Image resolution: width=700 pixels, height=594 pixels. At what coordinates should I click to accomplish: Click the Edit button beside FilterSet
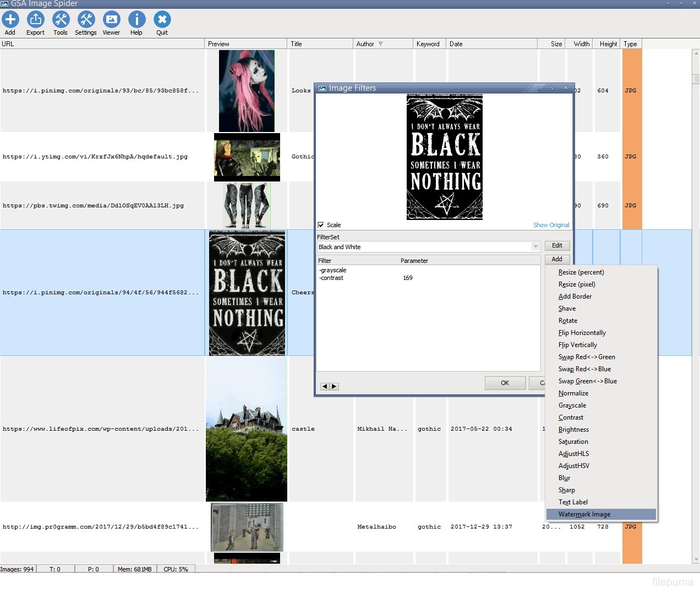pyautogui.click(x=557, y=246)
